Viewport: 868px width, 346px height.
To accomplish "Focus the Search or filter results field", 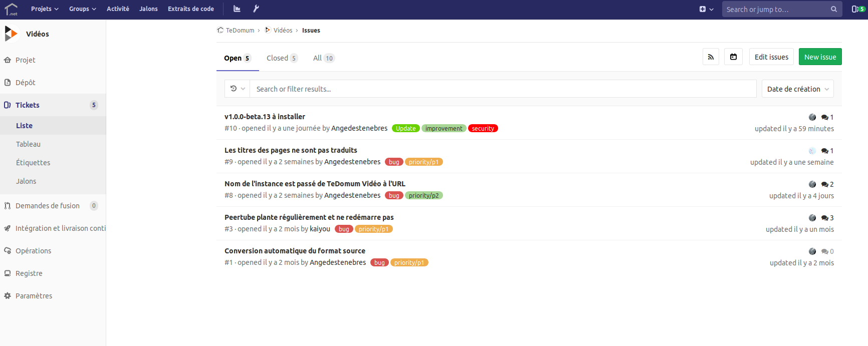I will tap(503, 89).
